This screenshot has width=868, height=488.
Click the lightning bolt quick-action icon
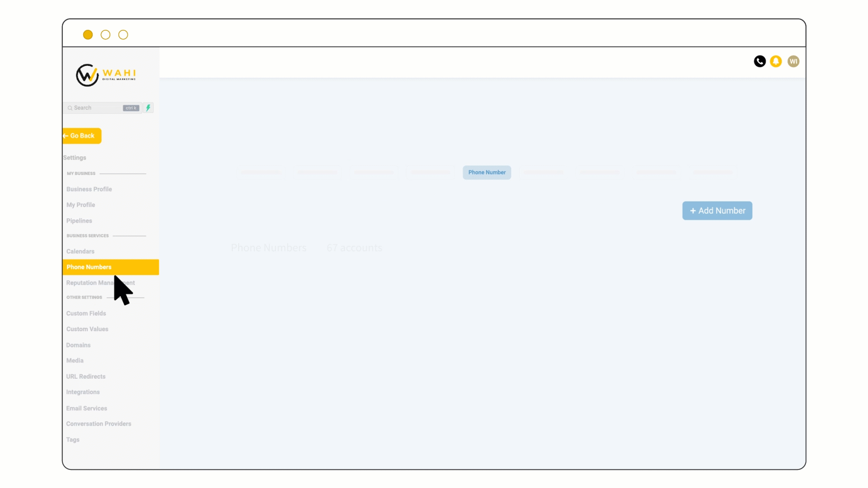click(148, 107)
